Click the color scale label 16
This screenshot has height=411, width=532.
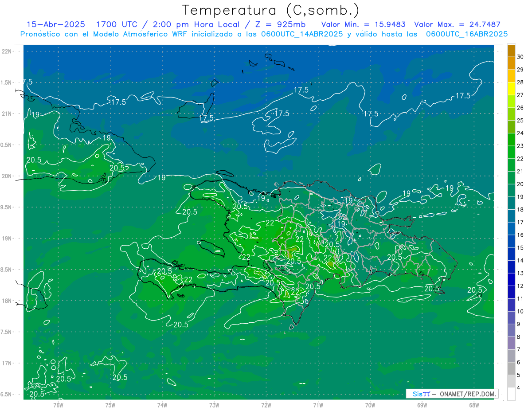(x=520, y=235)
